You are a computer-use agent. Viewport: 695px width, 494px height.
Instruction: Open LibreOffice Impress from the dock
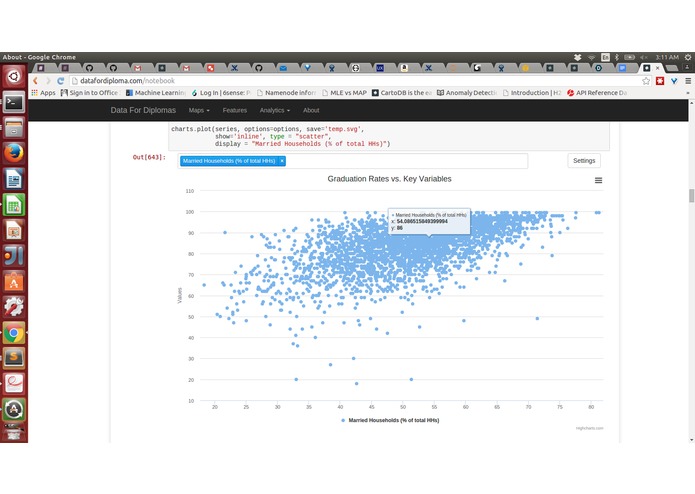14,230
